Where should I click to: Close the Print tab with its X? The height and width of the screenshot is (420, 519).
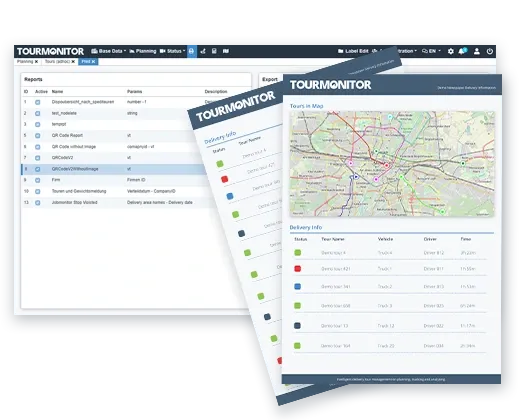[x=93, y=62]
